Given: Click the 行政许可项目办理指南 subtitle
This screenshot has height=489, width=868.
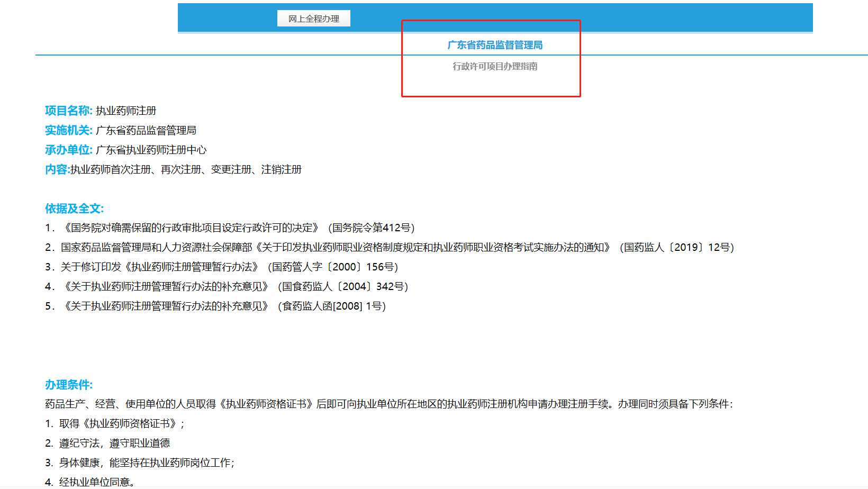Looking at the screenshot, I should tap(495, 66).
